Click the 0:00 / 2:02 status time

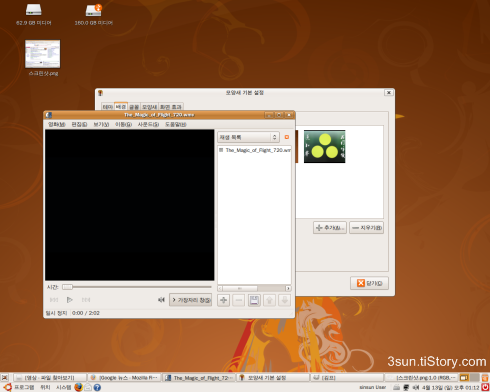tap(86, 313)
